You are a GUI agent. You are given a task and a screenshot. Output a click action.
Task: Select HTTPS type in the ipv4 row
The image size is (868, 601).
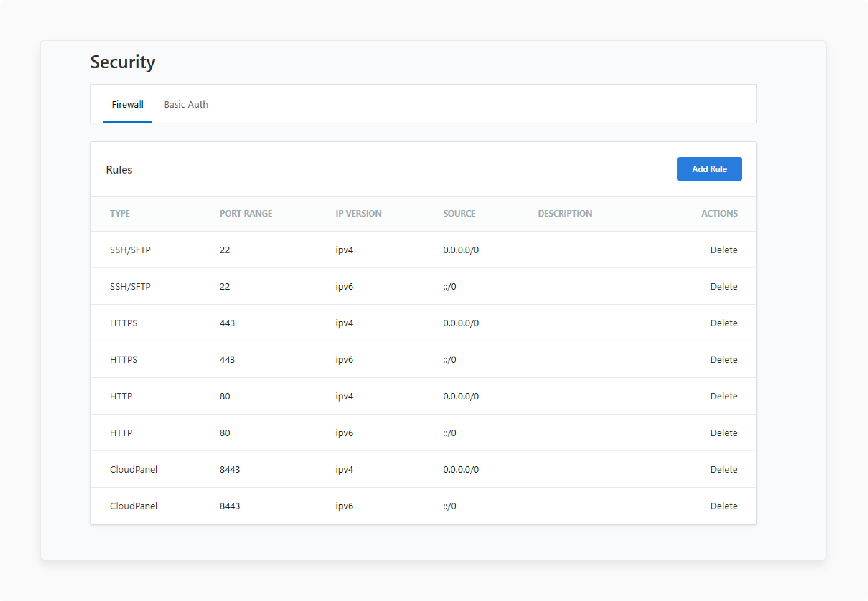tap(124, 323)
